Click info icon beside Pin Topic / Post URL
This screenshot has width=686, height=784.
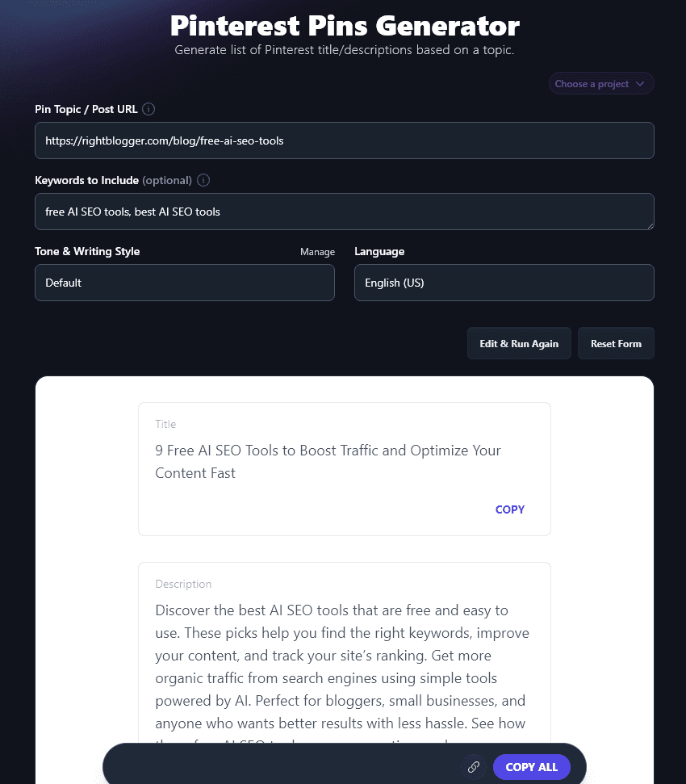coord(148,109)
